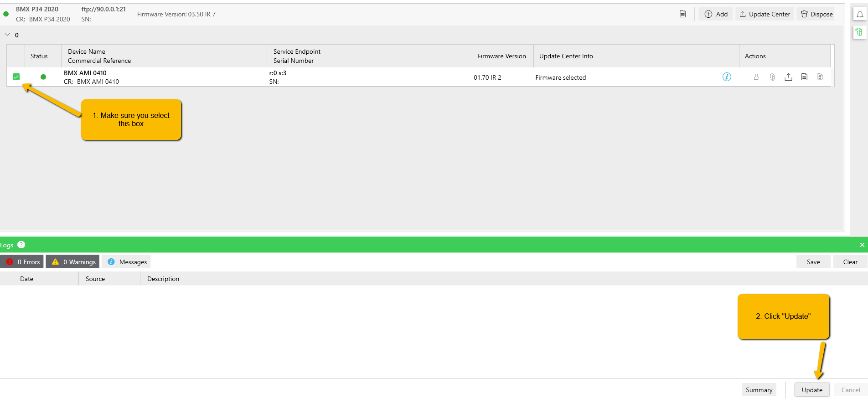This screenshot has height=399, width=868.
Task: Uncheck the BMX AMI 0410 selection checkbox
Action: point(16,77)
